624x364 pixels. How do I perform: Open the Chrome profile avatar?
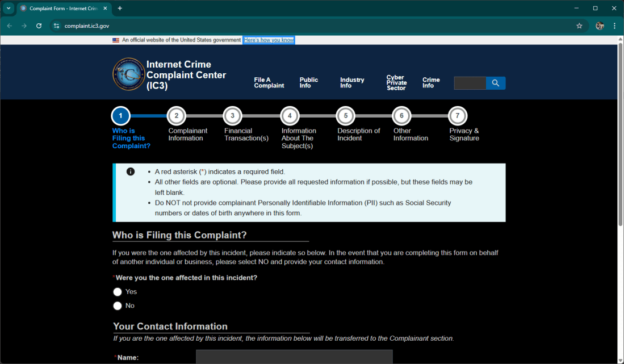tap(600, 26)
